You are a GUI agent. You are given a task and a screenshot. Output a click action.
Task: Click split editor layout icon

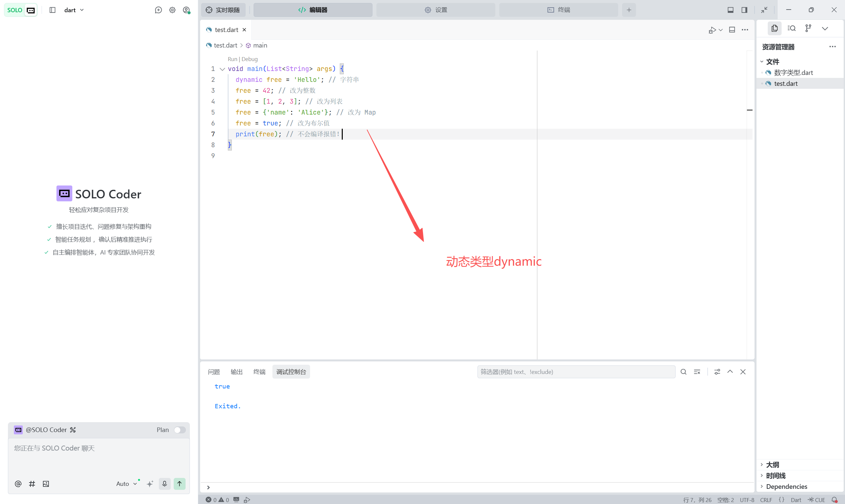[732, 30]
